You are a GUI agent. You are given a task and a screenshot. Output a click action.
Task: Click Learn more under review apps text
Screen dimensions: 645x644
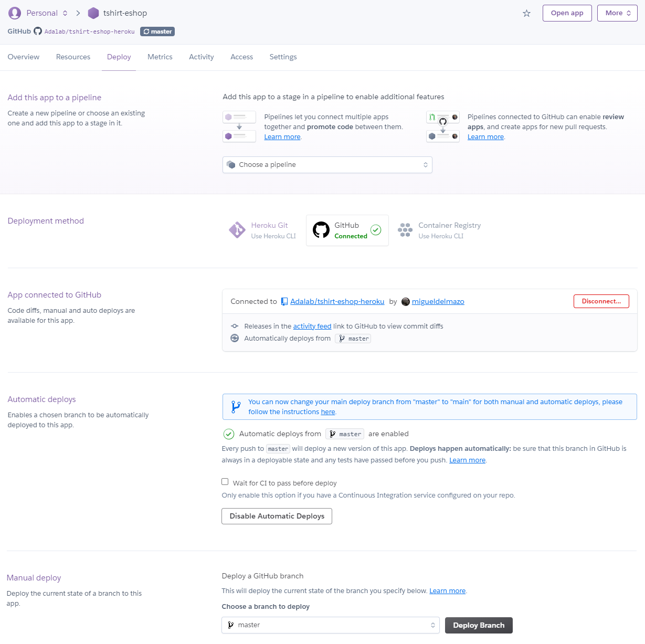pos(486,136)
